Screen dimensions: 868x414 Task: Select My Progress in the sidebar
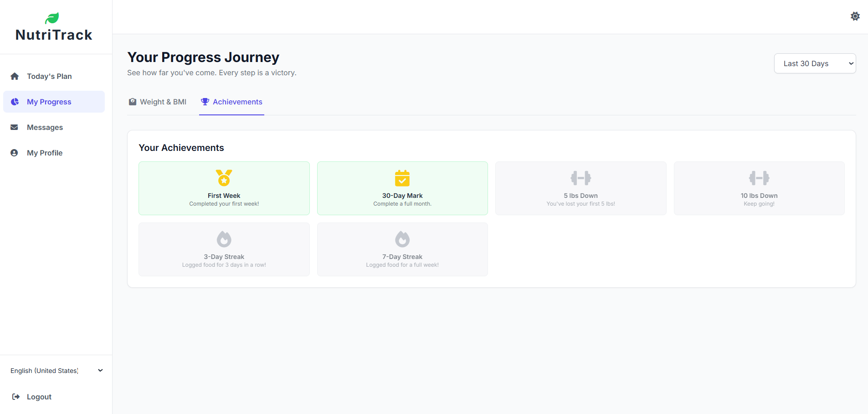click(x=49, y=102)
